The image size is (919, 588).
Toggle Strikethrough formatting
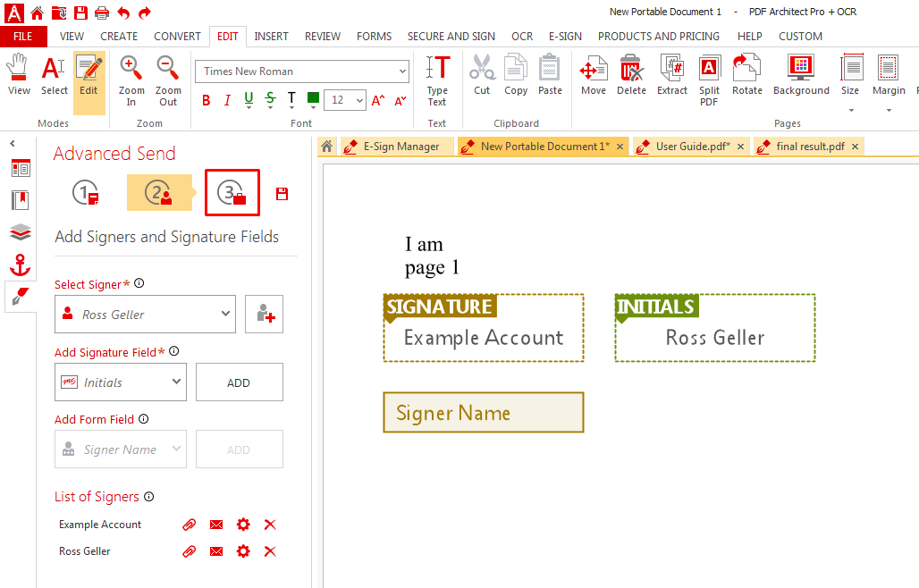tap(270, 101)
